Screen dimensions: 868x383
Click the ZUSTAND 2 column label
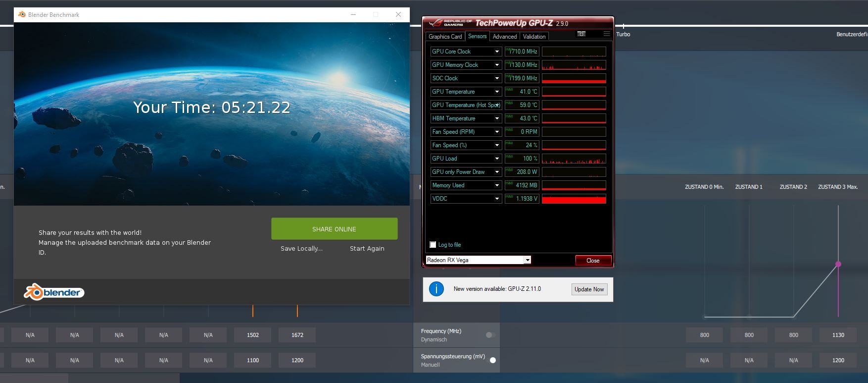point(793,187)
